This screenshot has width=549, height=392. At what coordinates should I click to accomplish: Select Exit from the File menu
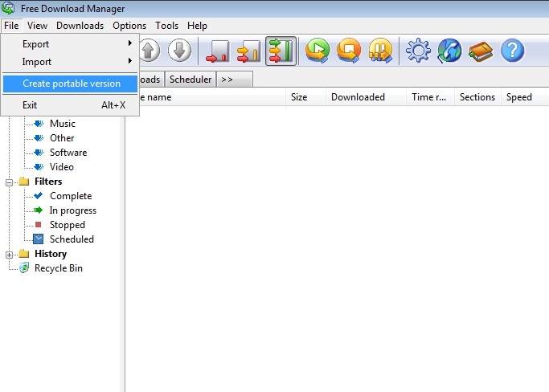(70, 105)
